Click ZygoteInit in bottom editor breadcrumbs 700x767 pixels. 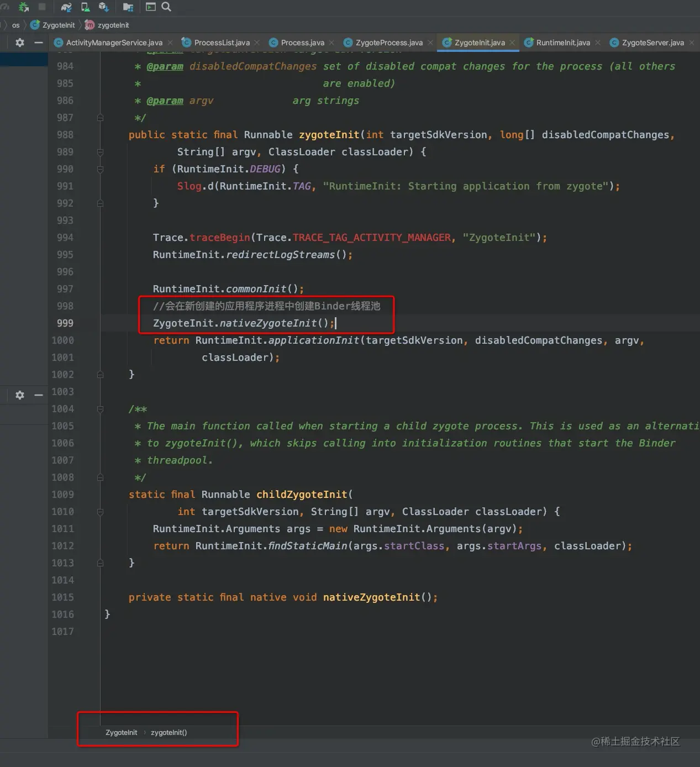[121, 733]
